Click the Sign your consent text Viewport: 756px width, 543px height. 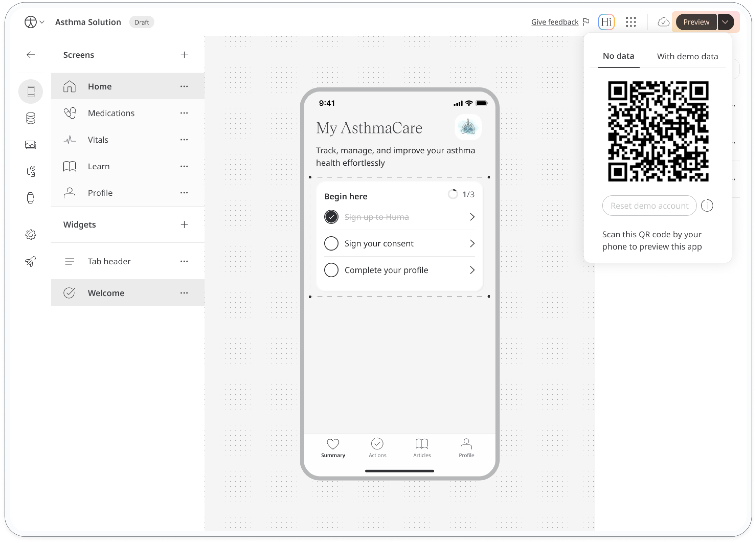coord(379,244)
